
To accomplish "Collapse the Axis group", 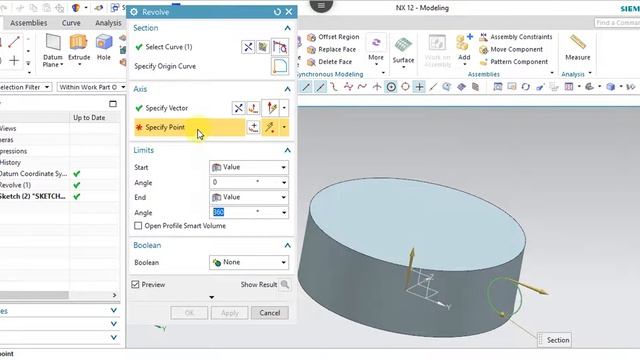I will pyautogui.click(x=287, y=89).
